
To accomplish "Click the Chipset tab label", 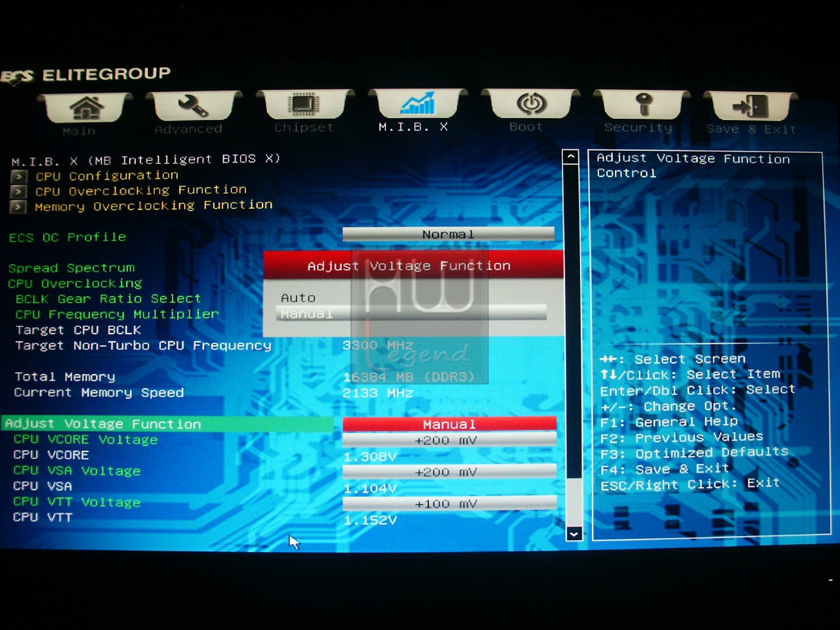I will coord(304,127).
